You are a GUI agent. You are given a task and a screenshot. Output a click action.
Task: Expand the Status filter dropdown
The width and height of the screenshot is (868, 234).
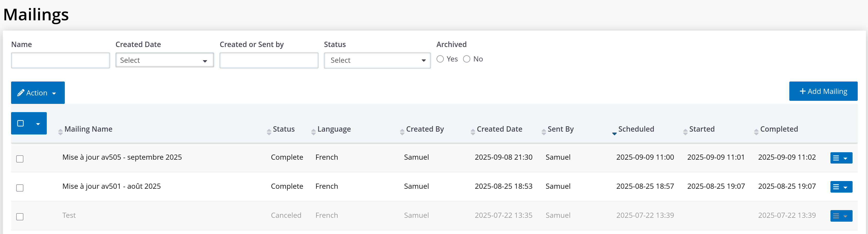pos(377,61)
